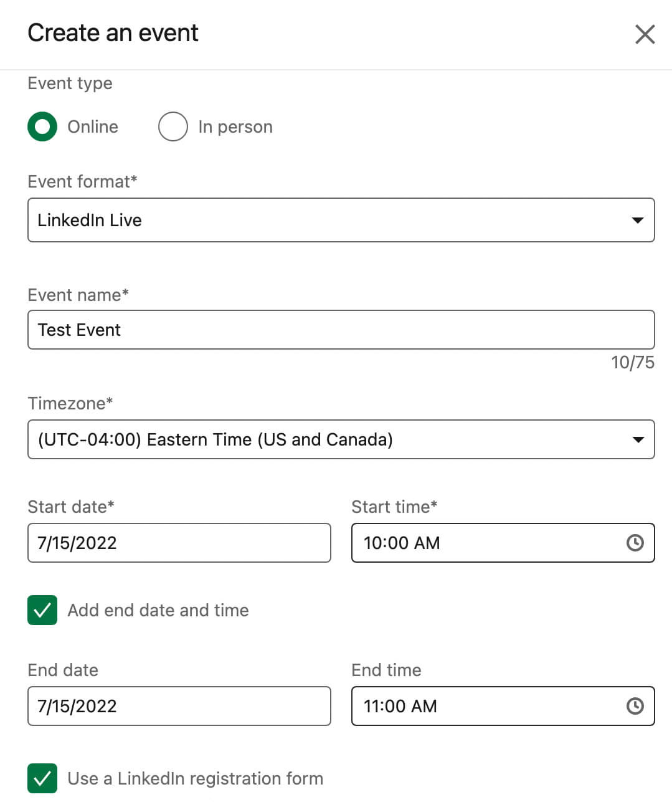Click the clock icon in Start time
The image size is (672, 802).
coord(635,543)
